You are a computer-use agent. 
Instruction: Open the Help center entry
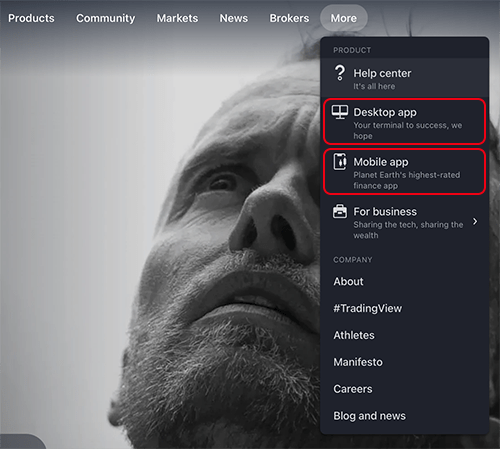coord(404,79)
